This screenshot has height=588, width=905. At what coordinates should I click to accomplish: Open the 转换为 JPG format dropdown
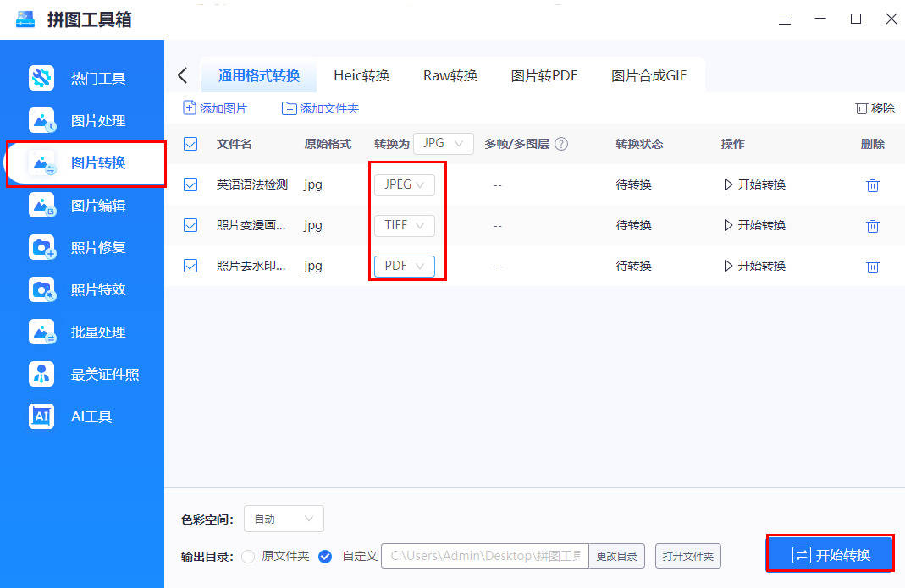pos(444,144)
